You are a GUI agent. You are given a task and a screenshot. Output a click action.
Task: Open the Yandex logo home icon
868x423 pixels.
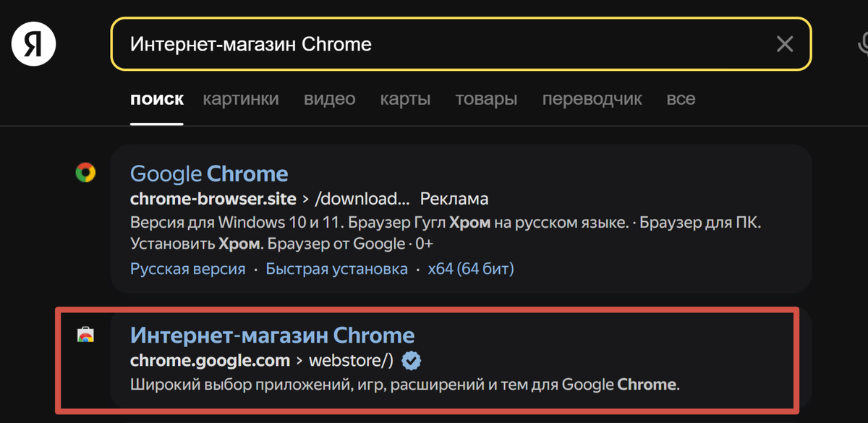click(33, 45)
